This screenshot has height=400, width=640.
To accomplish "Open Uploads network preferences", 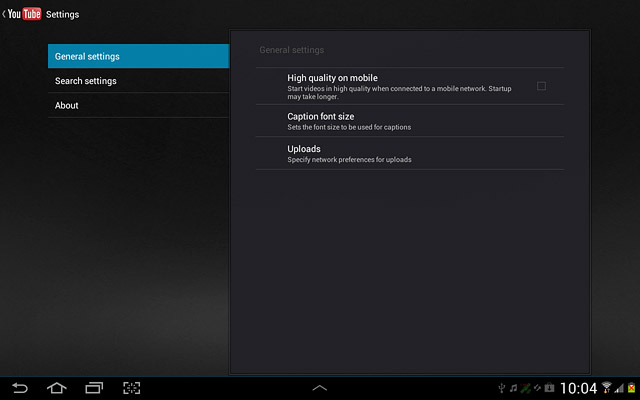I will pyautogui.click(x=409, y=153).
